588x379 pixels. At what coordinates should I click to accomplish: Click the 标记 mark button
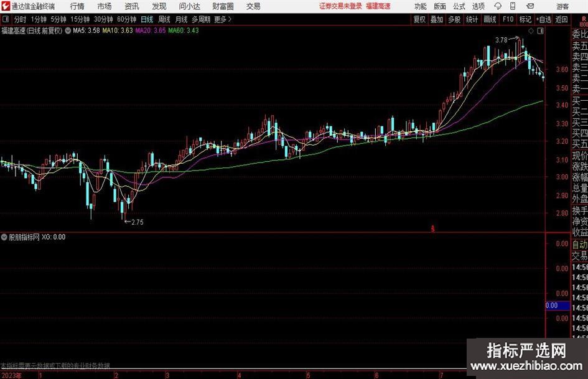[525, 19]
